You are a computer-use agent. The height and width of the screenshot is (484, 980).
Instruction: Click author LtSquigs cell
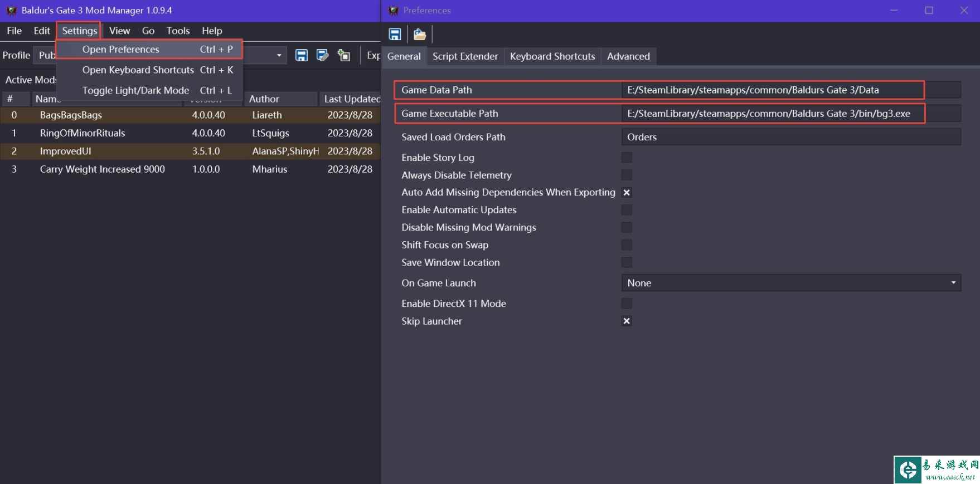270,133
